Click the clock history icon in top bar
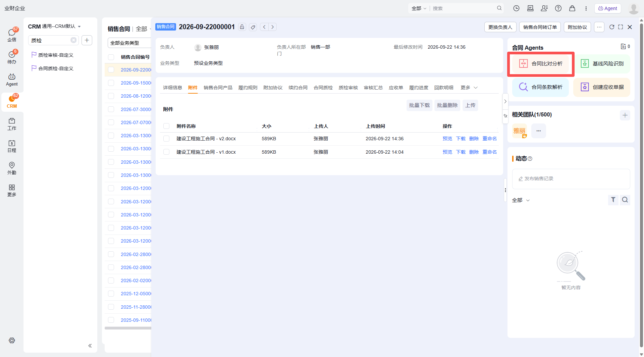644x357 pixels. (516, 8)
